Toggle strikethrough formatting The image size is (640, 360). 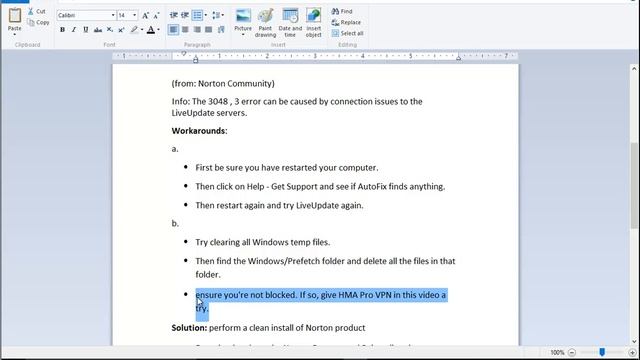point(98,29)
